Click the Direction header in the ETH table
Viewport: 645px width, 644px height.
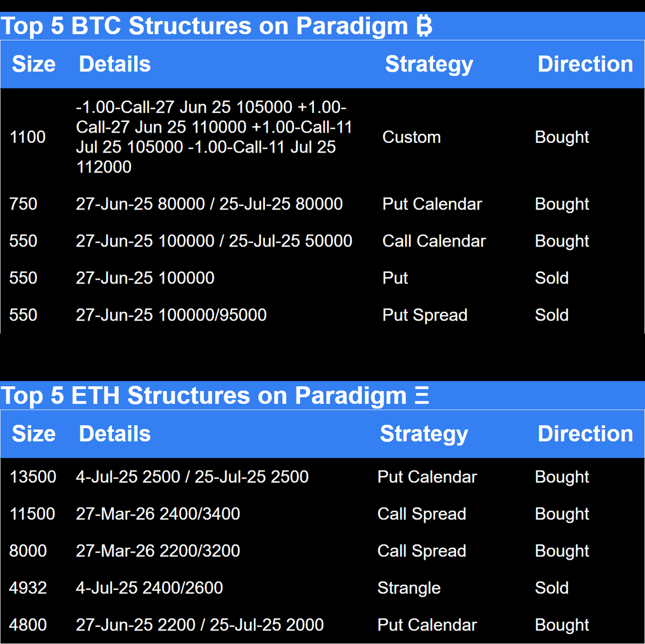[x=585, y=434]
